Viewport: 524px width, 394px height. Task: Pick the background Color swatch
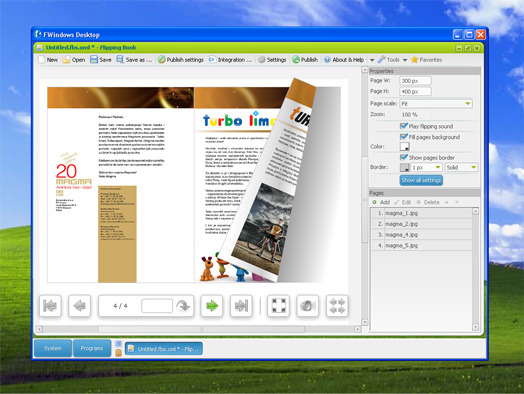405,146
